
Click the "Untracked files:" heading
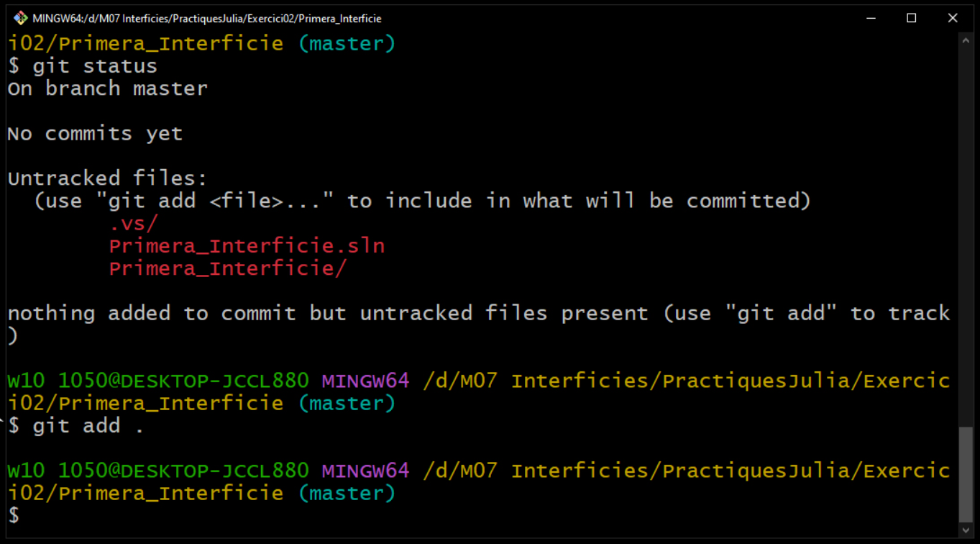pyautogui.click(x=108, y=178)
